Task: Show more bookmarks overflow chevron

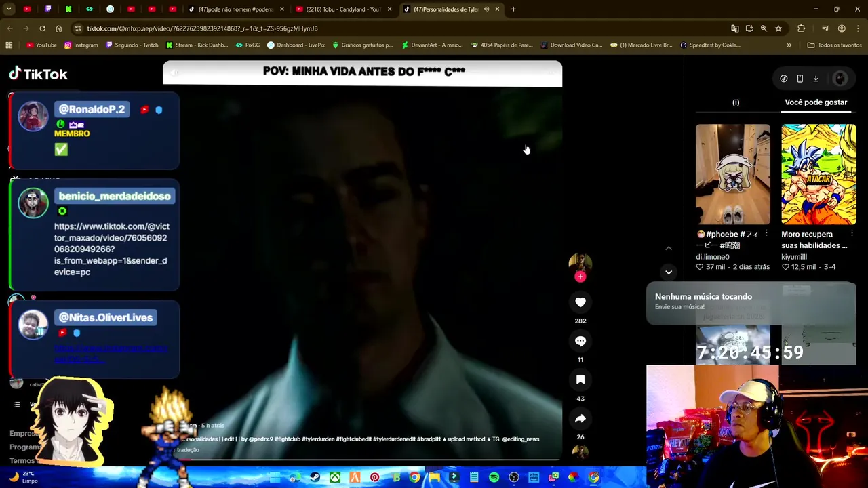Action: click(789, 45)
